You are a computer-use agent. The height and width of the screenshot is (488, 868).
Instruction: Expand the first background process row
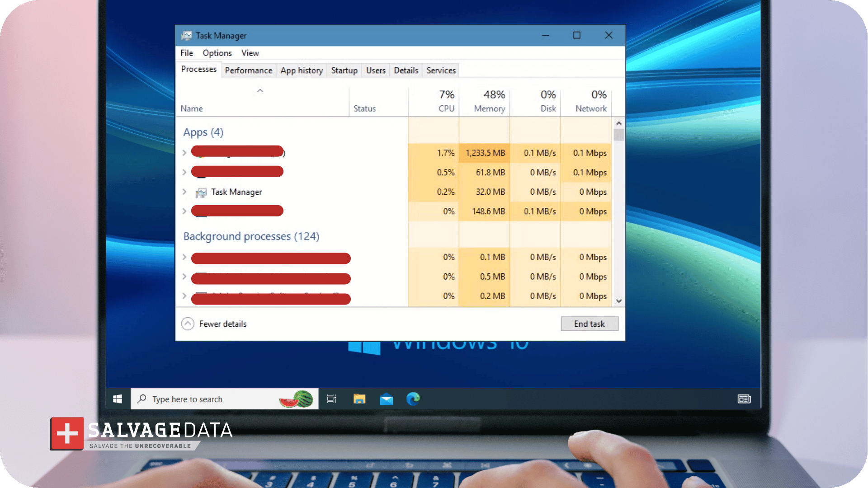click(x=184, y=257)
